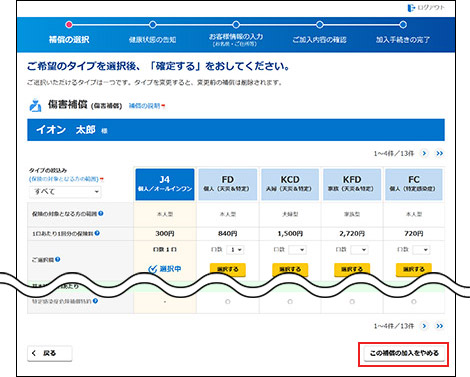Select the J4 個人/オールインワン type header
Viewport: 470px width, 377px height.
pyautogui.click(x=165, y=184)
